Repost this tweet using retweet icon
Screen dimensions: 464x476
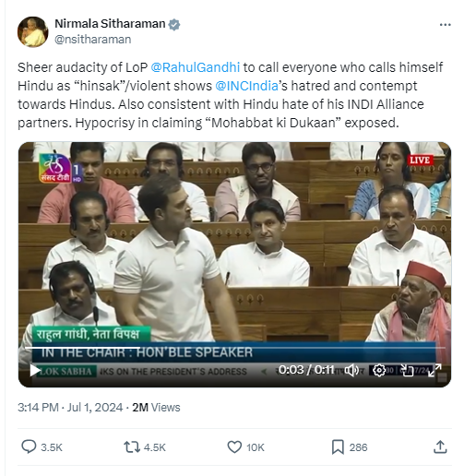click(132, 447)
